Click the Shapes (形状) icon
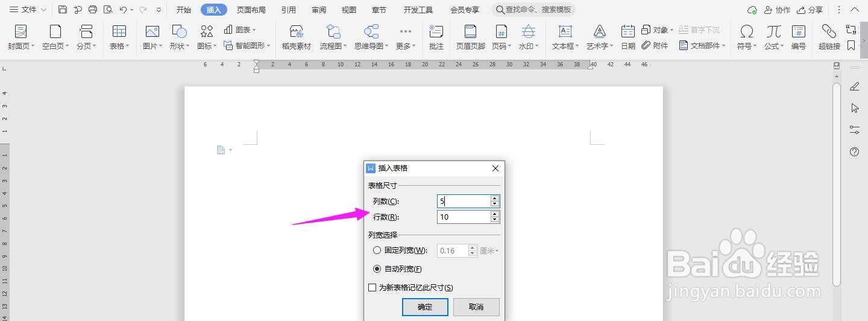Screen dimensions: 868x321 point(179,31)
